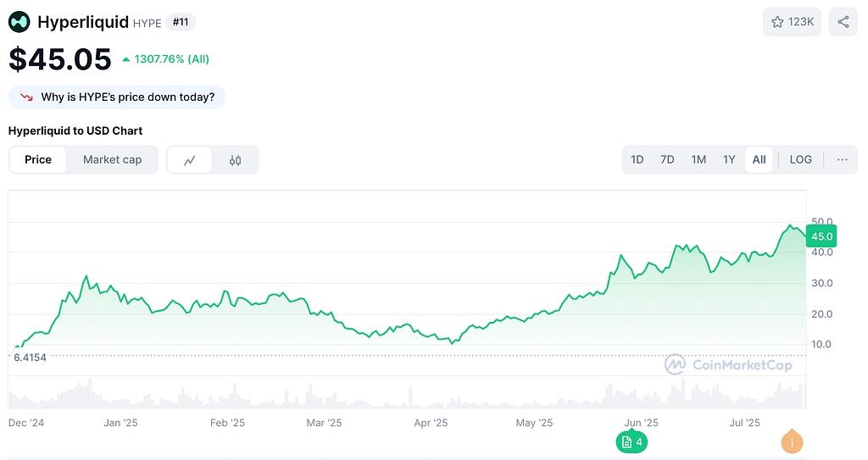Select the Market cap tab
This screenshot has height=460, width=868.
point(113,159)
